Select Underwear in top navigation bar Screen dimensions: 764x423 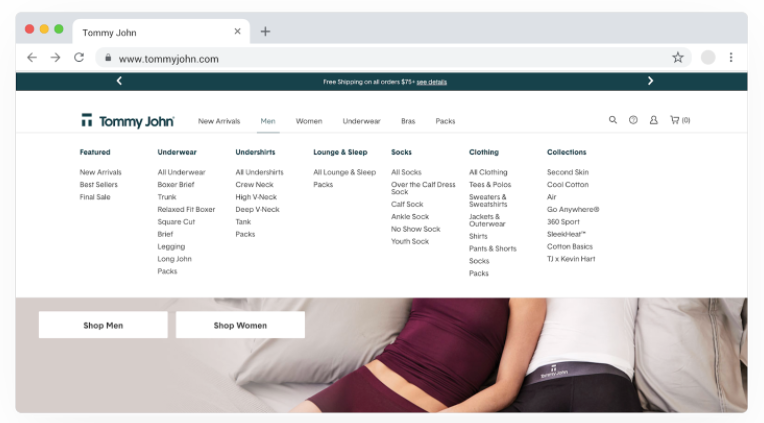[x=362, y=121]
